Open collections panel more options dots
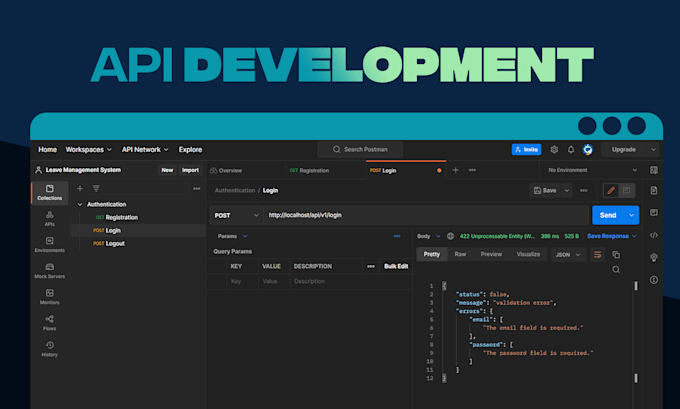Screen dimensions: 680x409 pyautogui.click(x=196, y=189)
